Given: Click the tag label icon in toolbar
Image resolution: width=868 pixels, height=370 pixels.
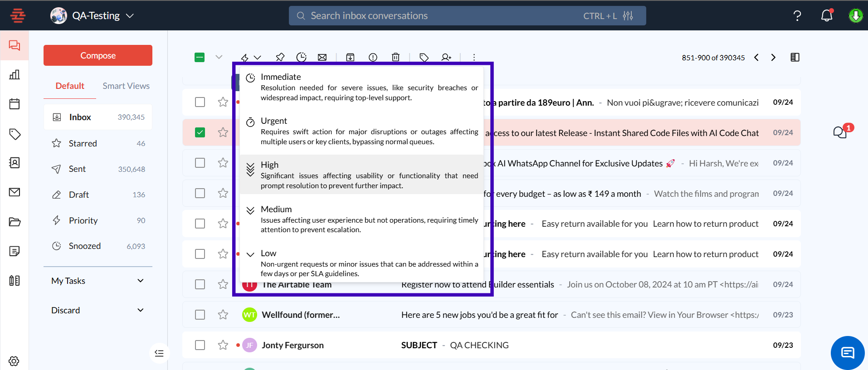Looking at the screenshot, I should coord(424,57).
